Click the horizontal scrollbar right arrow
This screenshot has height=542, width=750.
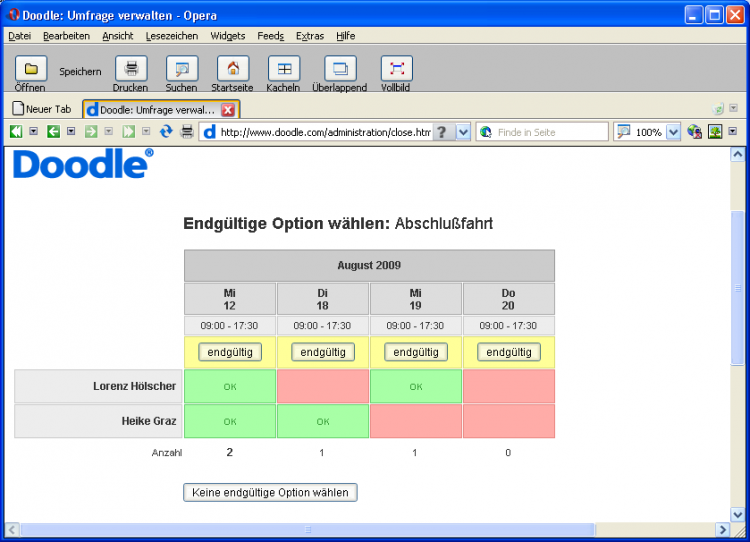[x=723, y=530]
